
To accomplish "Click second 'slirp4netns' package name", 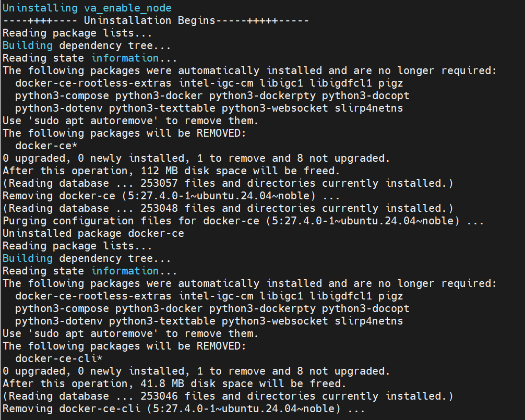I will tap(368, 321).
